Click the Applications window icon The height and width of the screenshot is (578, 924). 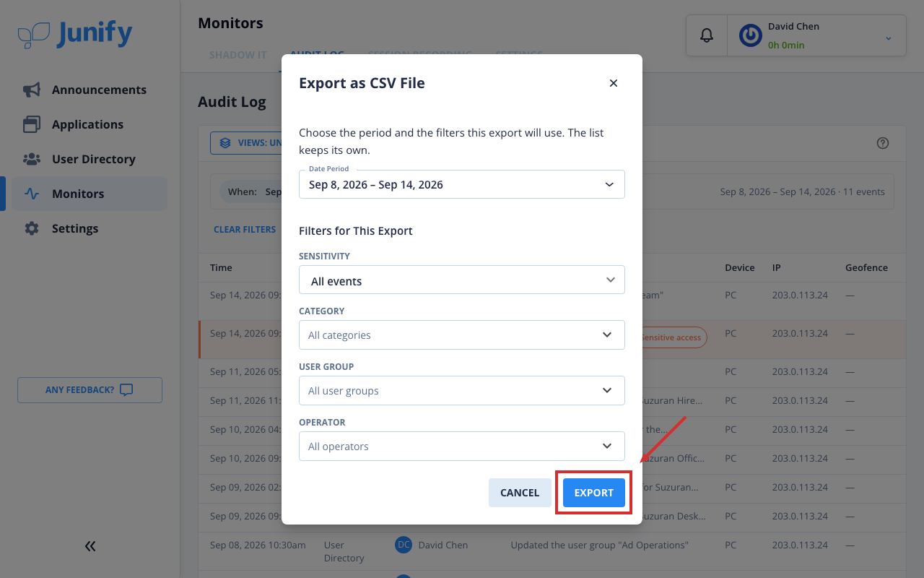click(32, 124)
